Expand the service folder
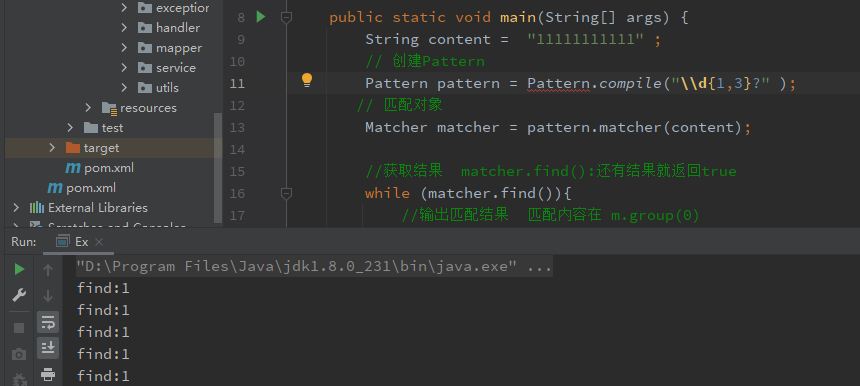The width and height of the screenshot is (860, 386). [x=125, y=67]
